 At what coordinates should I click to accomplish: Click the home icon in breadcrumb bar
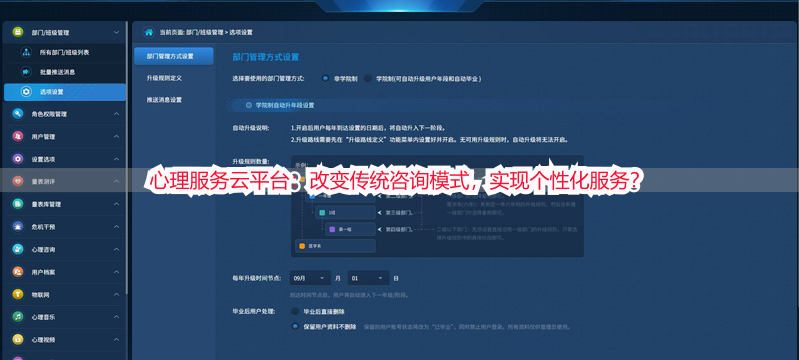pos(149,32)
